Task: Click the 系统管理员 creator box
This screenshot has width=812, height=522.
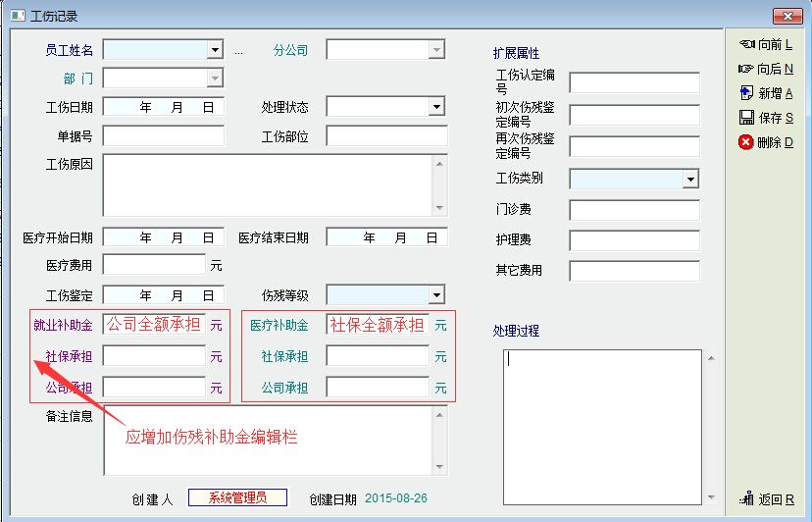Action: 237,498
